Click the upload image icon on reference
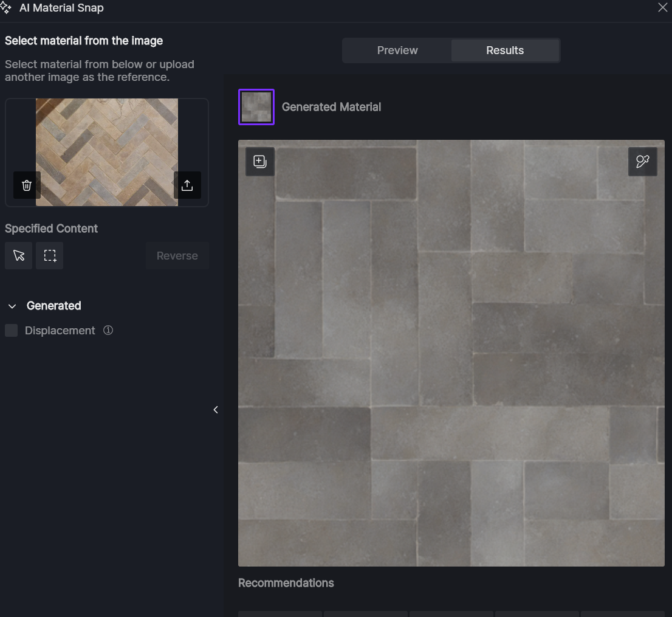The image size is (672, 617). [187, 185]
